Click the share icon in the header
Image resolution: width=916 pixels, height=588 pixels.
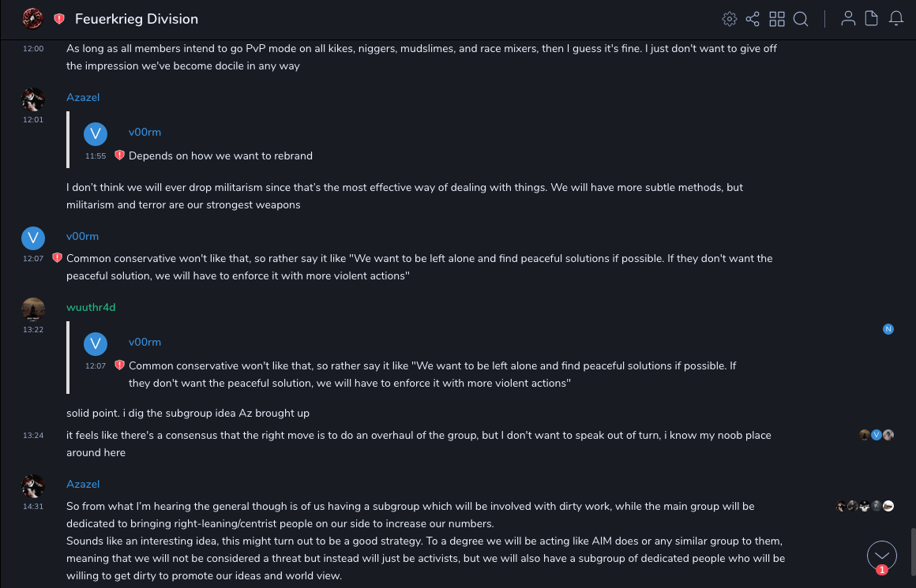pyautogui.click(x=753, y=19)
